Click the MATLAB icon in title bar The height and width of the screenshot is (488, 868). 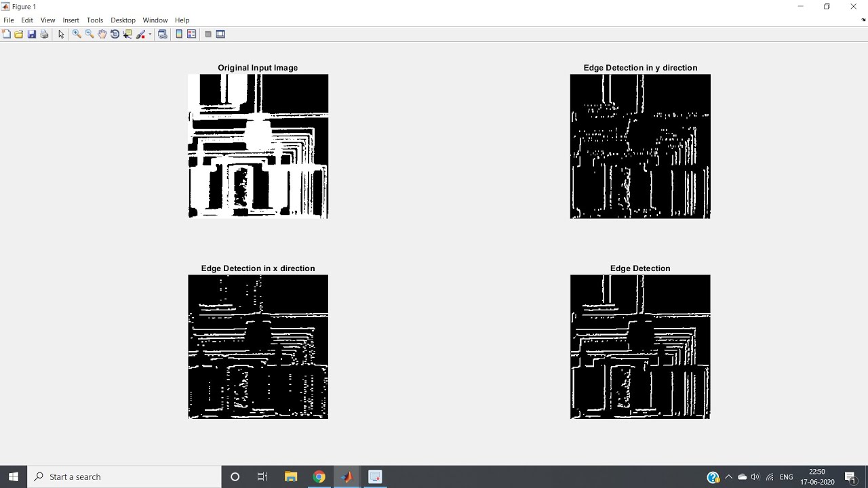(6, 6)
